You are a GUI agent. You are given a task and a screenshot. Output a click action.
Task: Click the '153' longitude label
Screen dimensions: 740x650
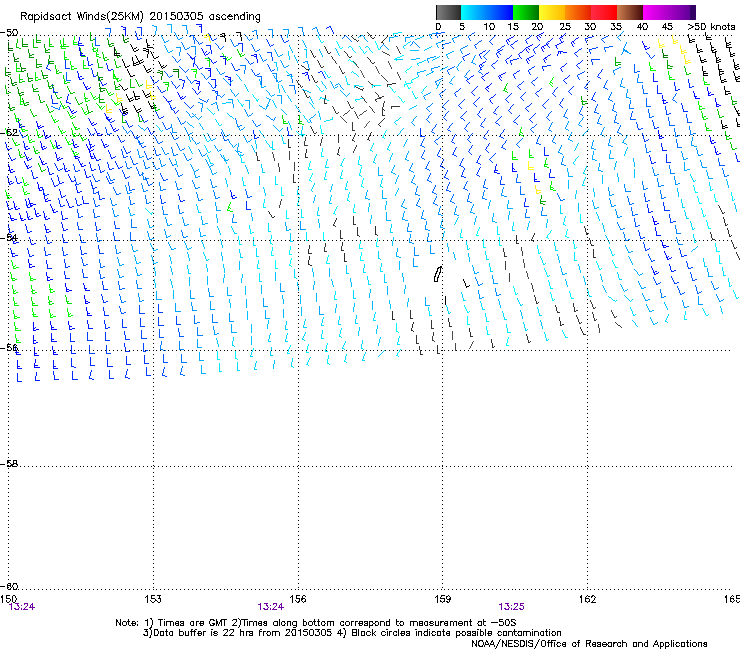click(x=153, y=599)
